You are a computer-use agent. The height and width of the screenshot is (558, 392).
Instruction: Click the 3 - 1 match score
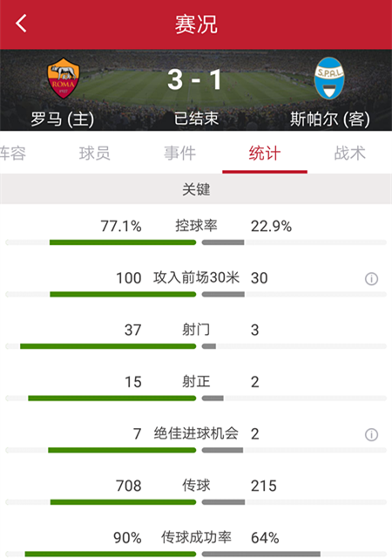195,79
